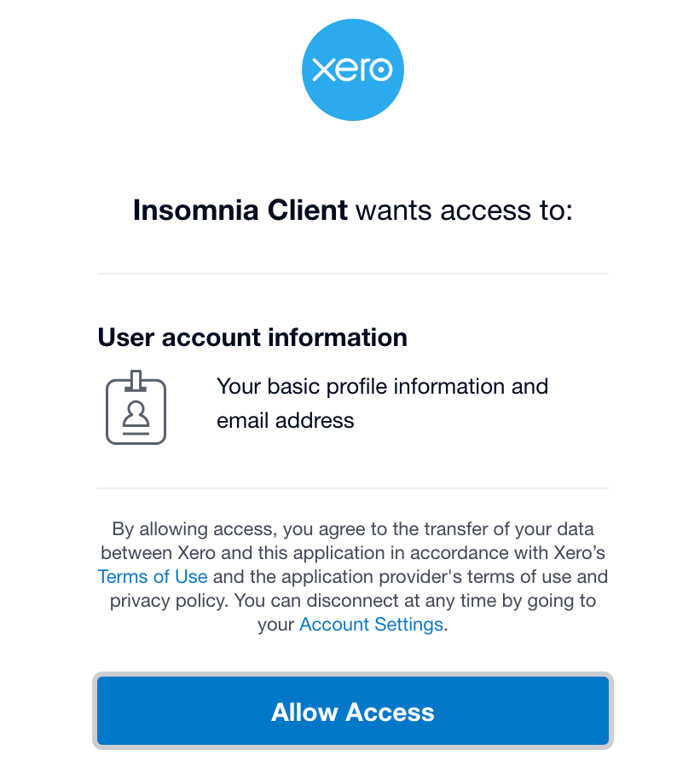Open Xero's Terms of Use link

point(153,577)
